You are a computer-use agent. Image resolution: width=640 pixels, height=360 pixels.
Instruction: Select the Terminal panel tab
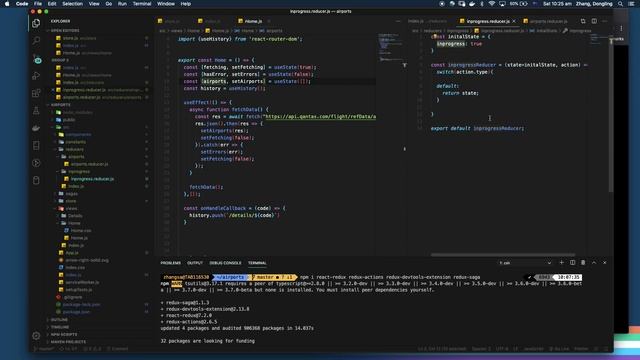click(257, 263)
